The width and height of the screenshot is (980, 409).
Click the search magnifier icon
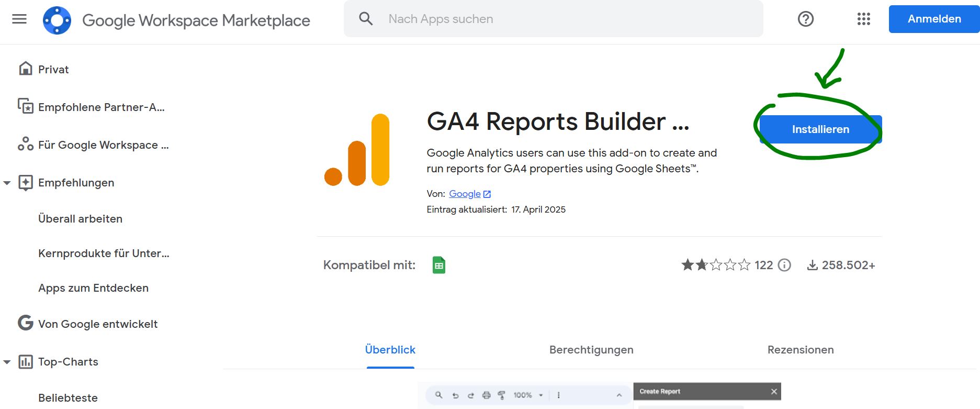pyautogui.click(x=366, y=19)
